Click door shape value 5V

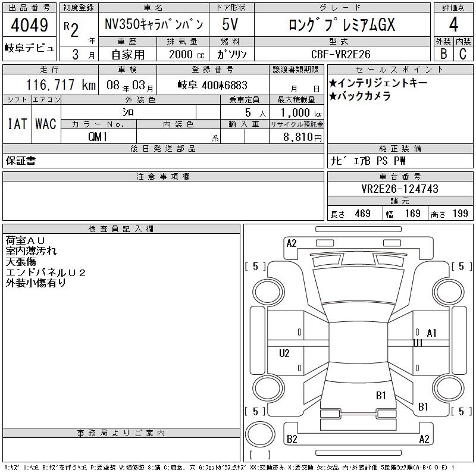(x=230, y=24)
